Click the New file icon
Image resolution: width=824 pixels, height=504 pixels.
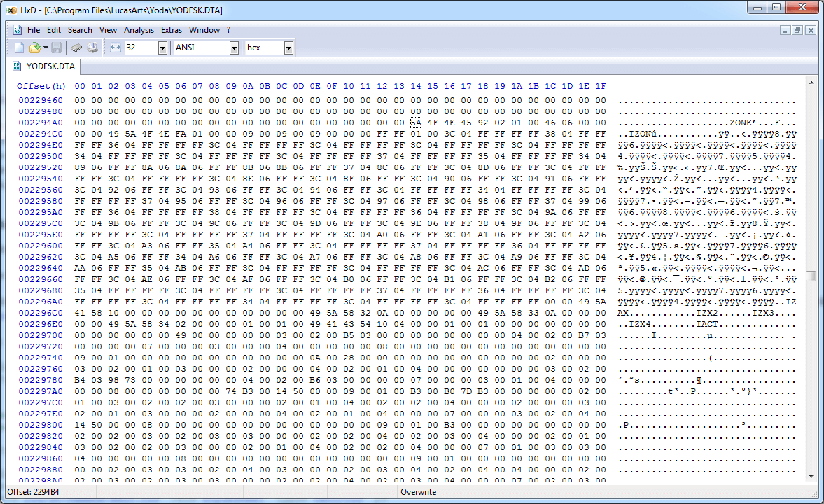coord(19,48)
